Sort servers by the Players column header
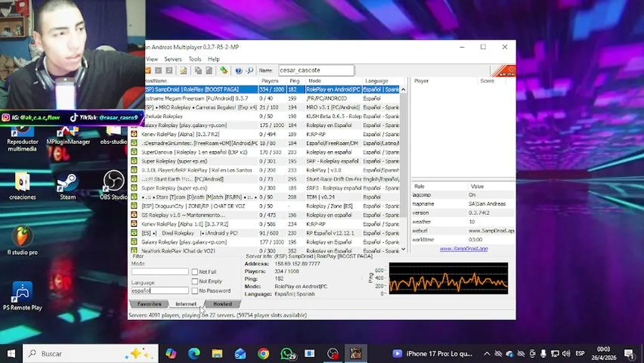The width and height of the screenshot is (644, 363). pos(272,81)
